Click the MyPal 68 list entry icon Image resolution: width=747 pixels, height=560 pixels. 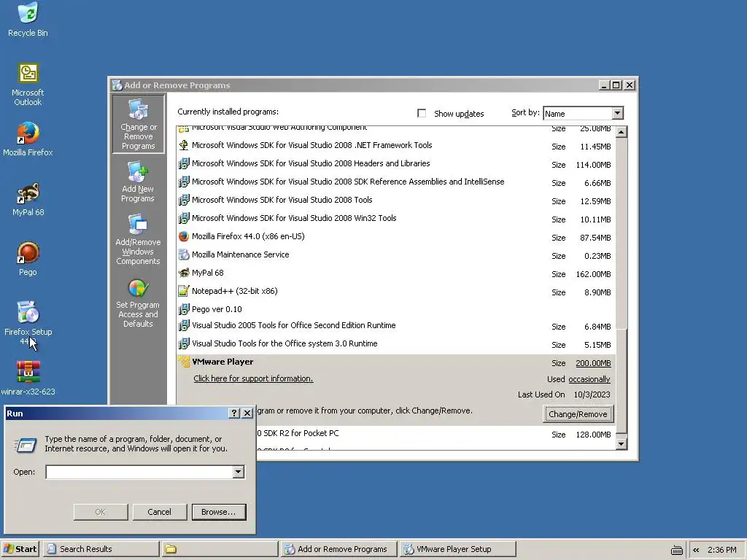point(183,273)
